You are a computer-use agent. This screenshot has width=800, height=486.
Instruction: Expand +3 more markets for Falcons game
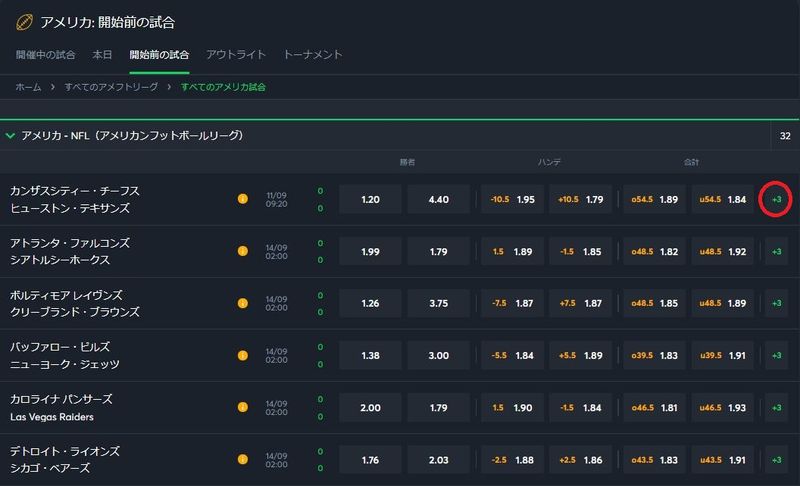click(776, 251)
